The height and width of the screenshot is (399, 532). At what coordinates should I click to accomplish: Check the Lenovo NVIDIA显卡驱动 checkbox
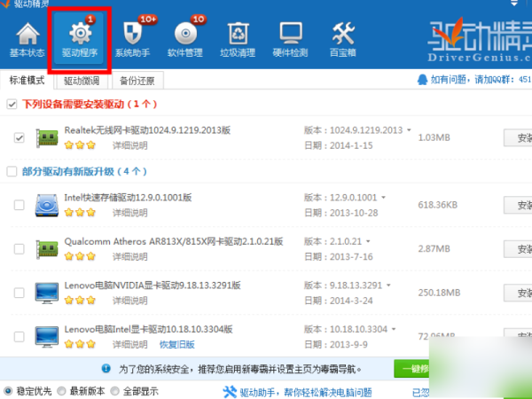click(20, 293)
